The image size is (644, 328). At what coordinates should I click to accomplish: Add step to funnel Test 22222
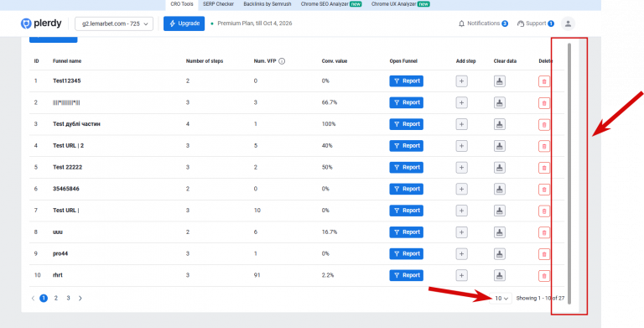tap(462, 168)
